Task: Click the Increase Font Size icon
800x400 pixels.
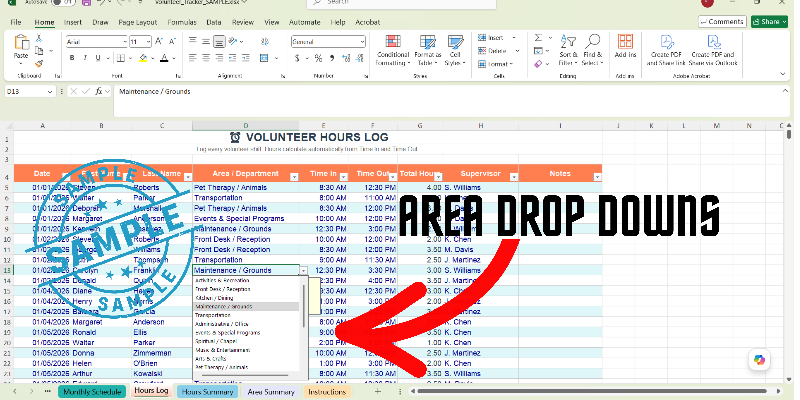Action: (159, 41)
